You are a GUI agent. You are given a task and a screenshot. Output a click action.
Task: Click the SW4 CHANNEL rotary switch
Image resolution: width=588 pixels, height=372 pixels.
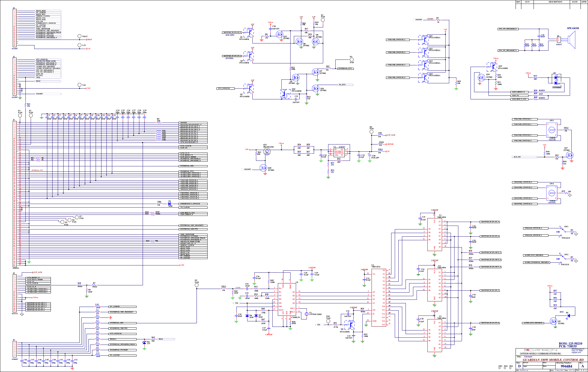click(x=552, y=193)
